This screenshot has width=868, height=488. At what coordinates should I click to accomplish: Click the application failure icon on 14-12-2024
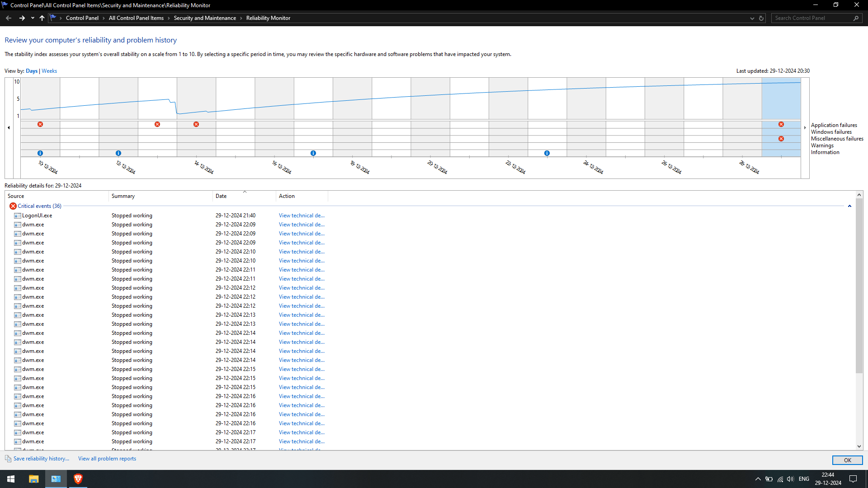click(196, 124)
